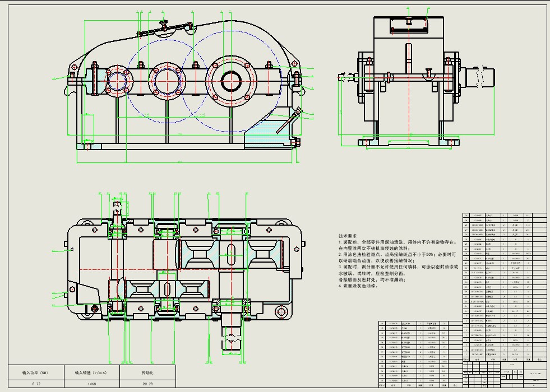Click technical requirement line 1 about kerosene cleaning
The image size is (550, 392).
click(397, 242)
